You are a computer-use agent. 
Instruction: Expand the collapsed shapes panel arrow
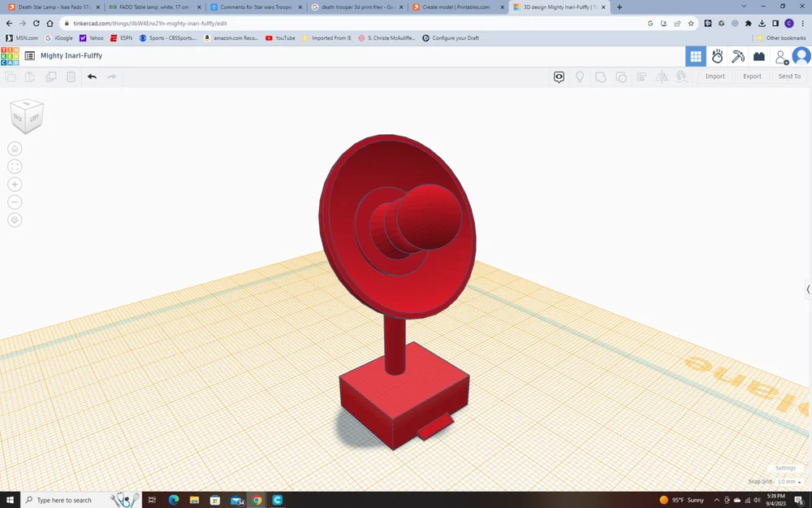[x=808, y=290]
